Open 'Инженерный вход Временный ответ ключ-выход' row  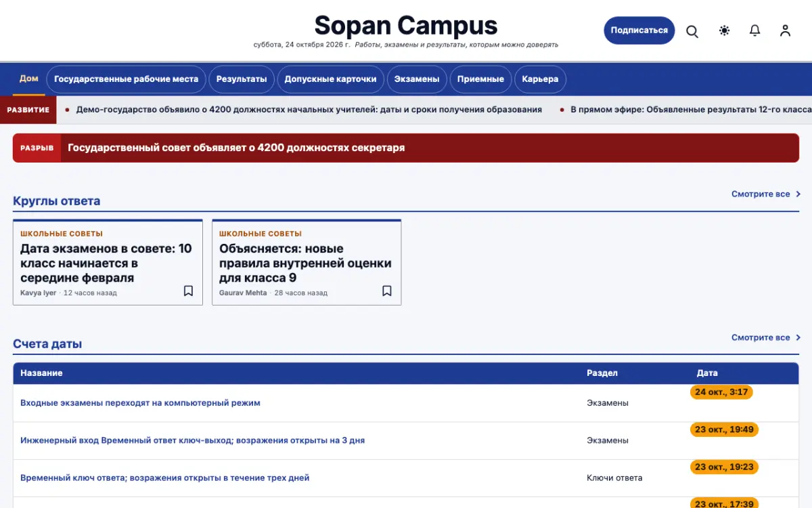[x=192, y=440]
